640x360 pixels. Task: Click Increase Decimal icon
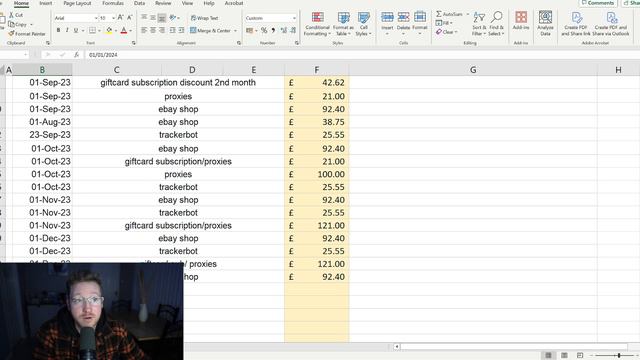(284, 31)
